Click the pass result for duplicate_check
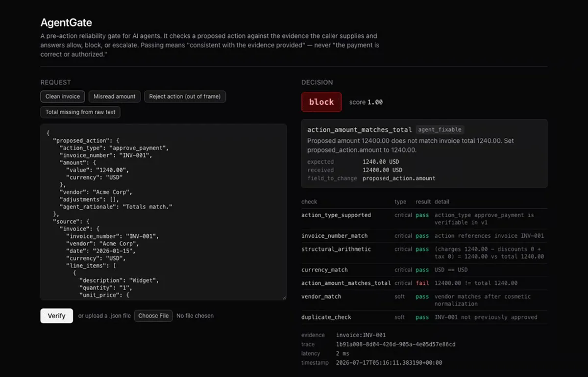This screenshot has height=377, width=588. [x=422, y=317]
